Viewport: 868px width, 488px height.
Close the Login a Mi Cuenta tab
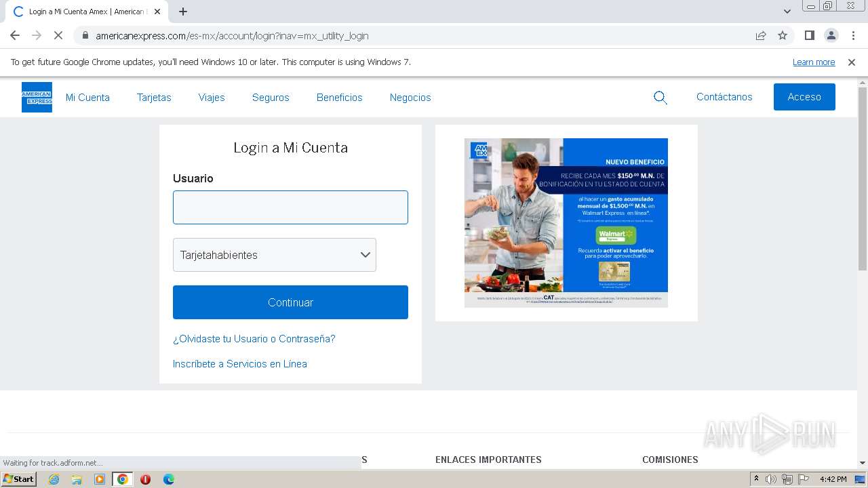coord(157,12)
